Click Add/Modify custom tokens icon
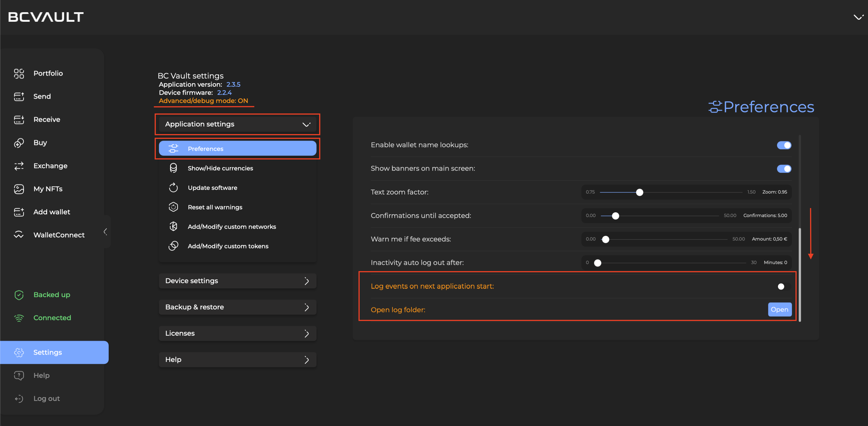This screenshot has width=868, height=426. (173, 246)
